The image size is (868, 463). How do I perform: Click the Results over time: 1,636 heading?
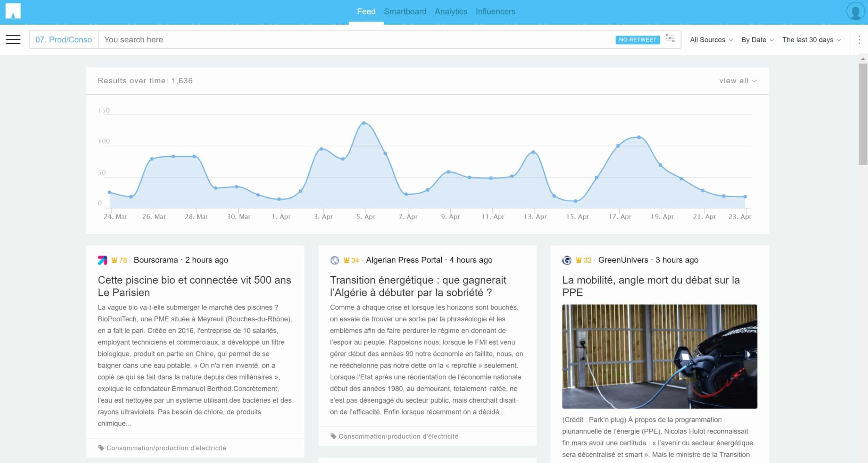[145, 81]
